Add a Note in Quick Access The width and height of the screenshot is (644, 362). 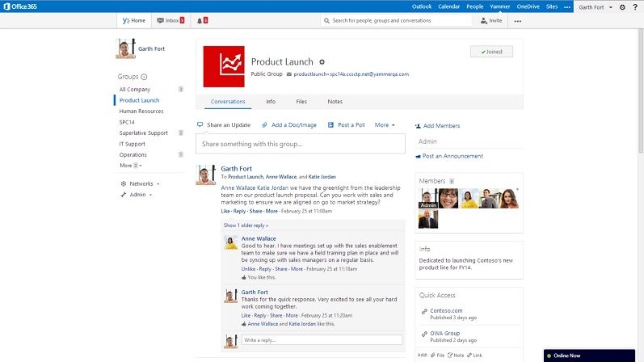point(456,355)
